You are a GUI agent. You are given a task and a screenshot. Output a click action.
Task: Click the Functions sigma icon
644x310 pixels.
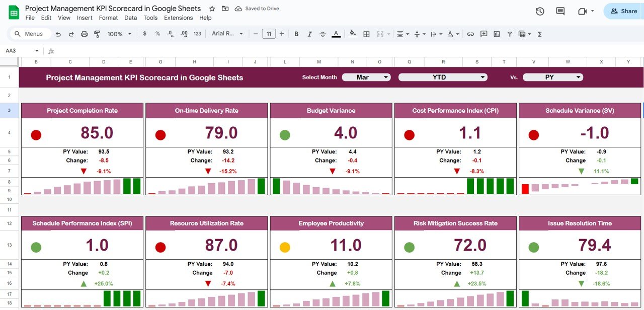[x=539, y=34]
